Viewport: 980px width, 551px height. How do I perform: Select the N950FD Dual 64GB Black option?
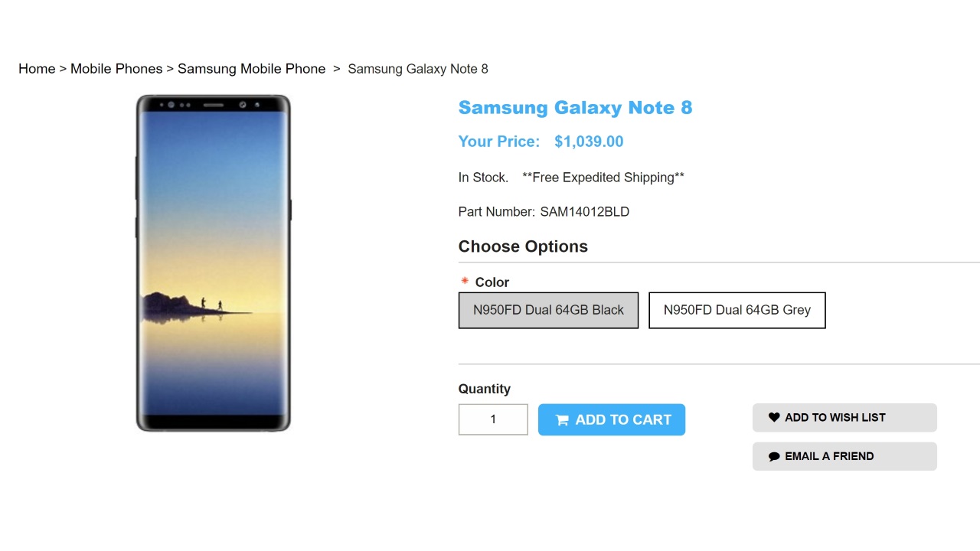pos(548,310)
